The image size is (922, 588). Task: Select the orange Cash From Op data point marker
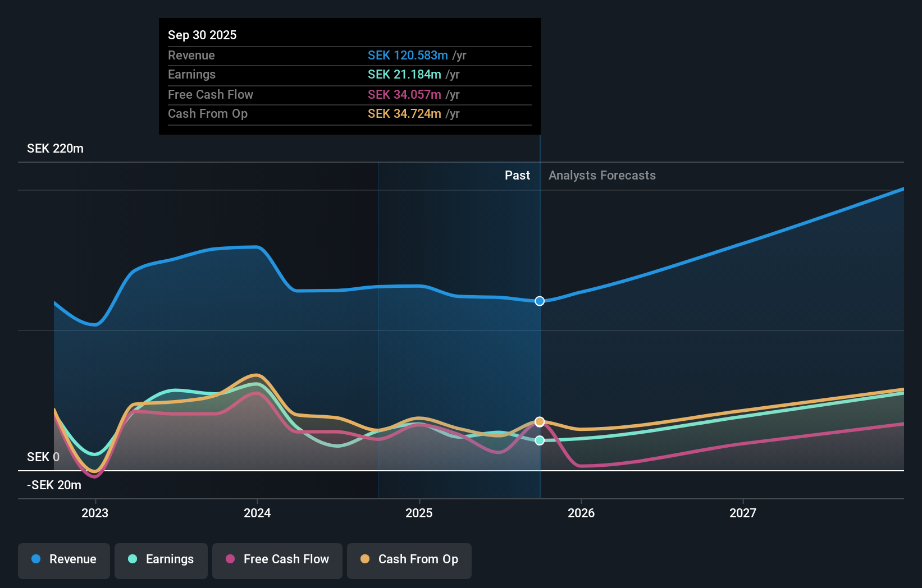coord(540,421)
